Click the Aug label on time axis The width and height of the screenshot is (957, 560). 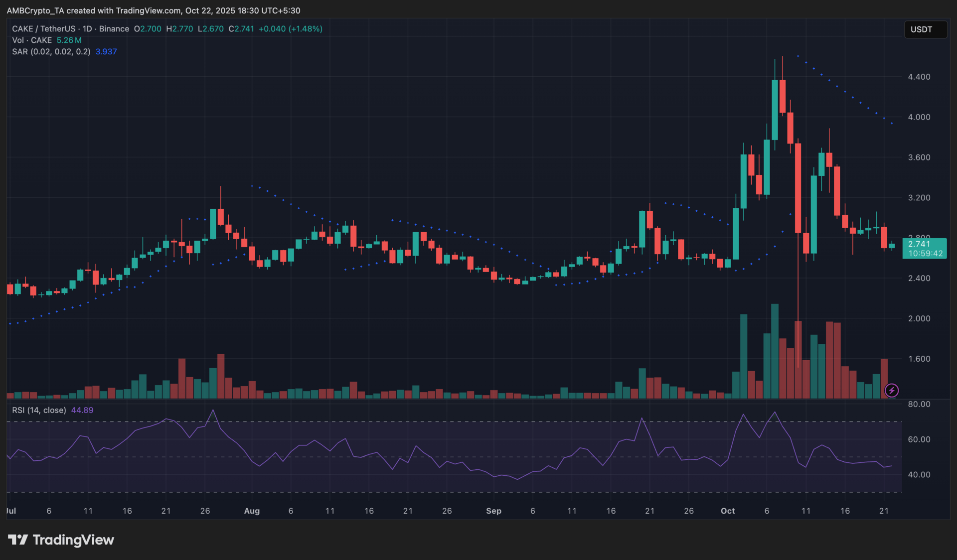pos(252,511)
